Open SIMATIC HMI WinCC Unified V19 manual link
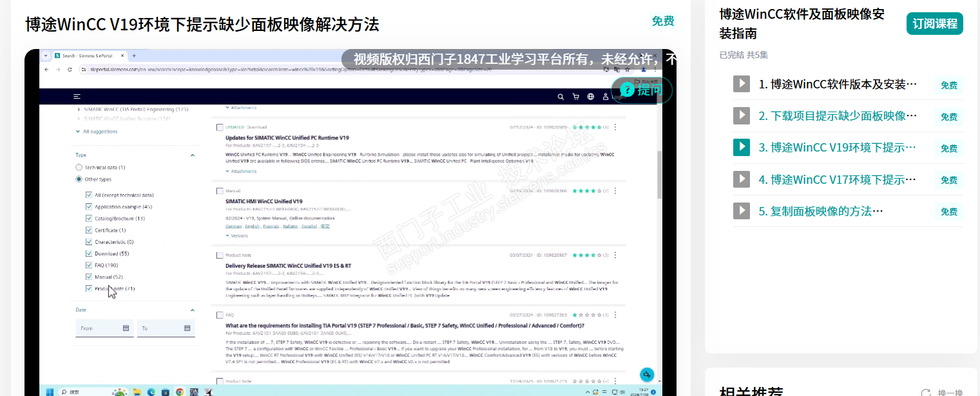Image resolution: width=980 pixels, height=396 pixels. (264, 201)
